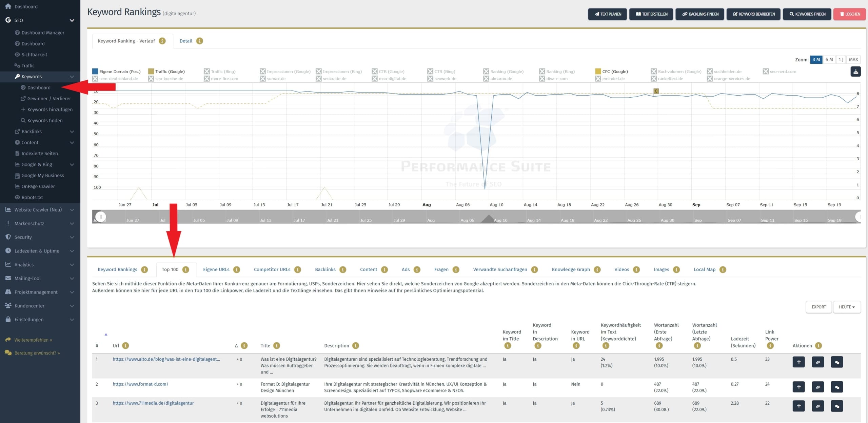The height and width of the screenshot is (423, 868).
Task: Open the Eigene URLs tab
Action: [x=216, y=270]
